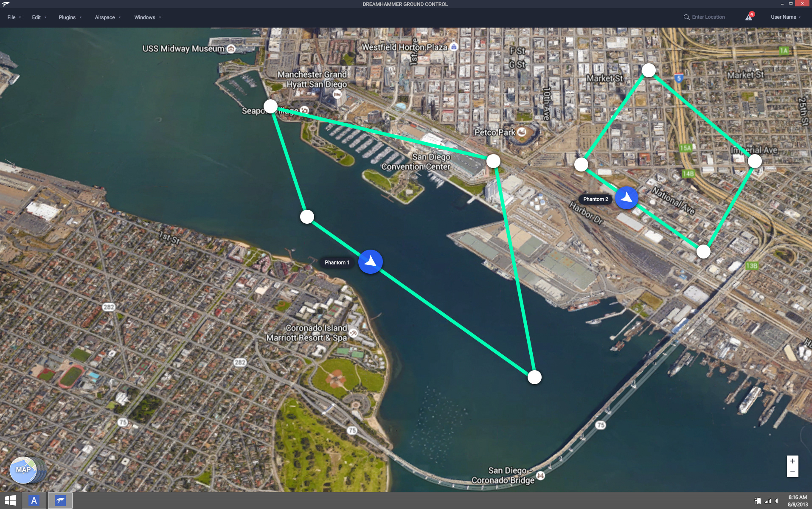The width and height of the screenshot is (812, 509).
Task: Click the MAP layer switcher globe
Action: click(x=24, y=470)
